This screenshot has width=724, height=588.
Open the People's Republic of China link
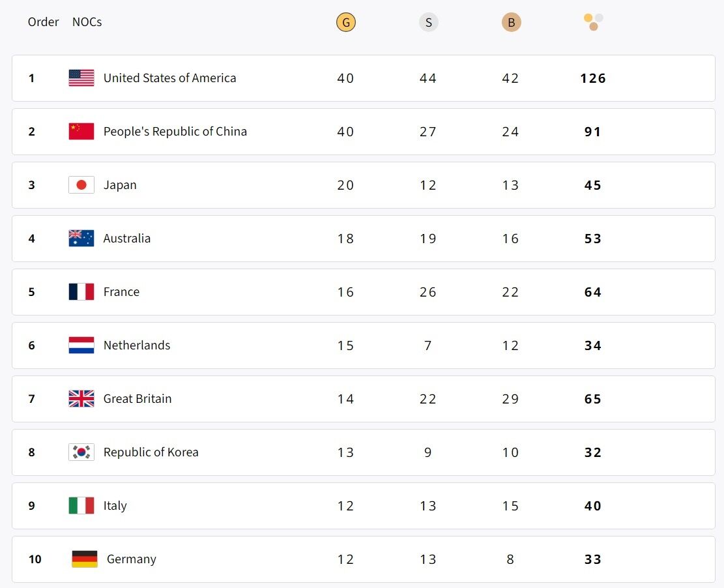coord(175,132)
